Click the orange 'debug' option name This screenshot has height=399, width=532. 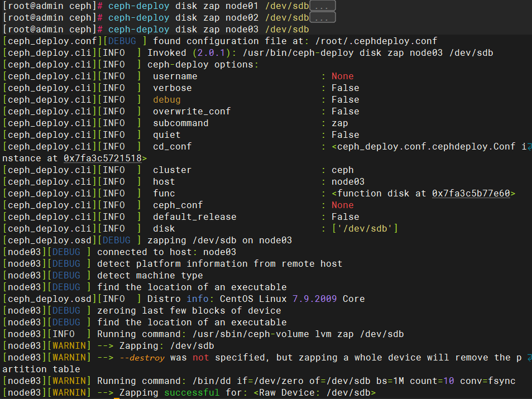(166, 100)
